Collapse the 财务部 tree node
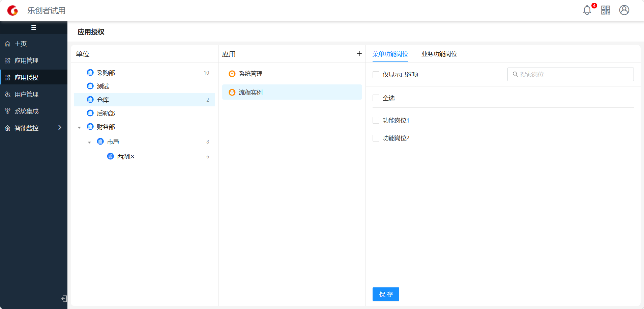Screen dimensions: 644x309 pyautogui.click(x=79, y=127)
